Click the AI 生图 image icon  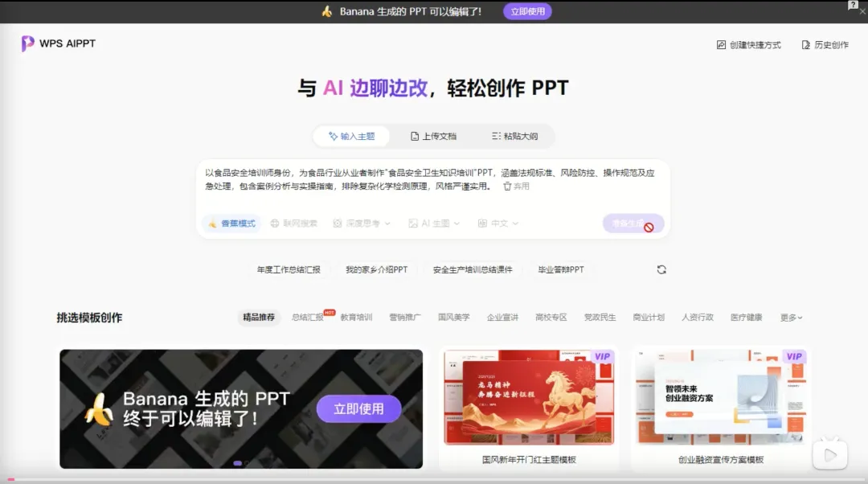tap(413, 224)
